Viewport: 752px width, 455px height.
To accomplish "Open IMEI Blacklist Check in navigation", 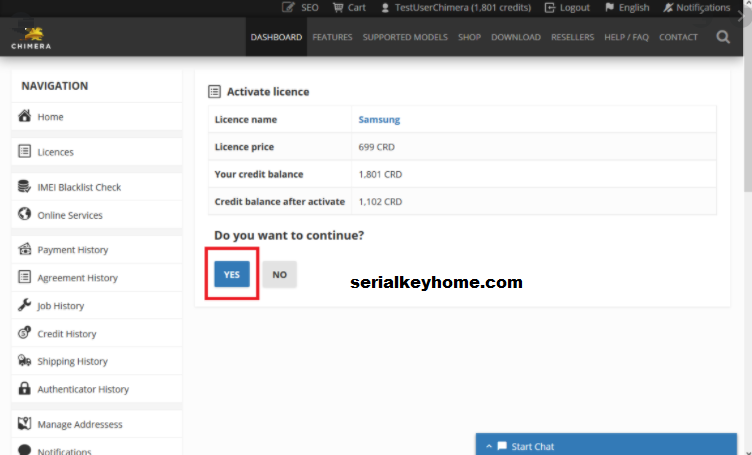I will point(97,187).
